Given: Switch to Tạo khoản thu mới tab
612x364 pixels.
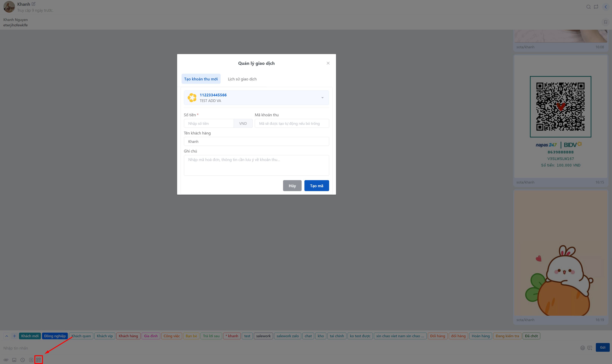Looking at the screenshot, I should click(201, 79).
